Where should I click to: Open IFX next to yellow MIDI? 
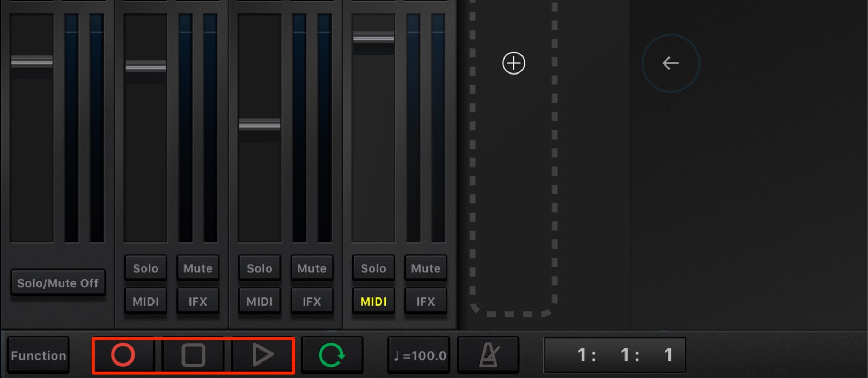(x=426, y=301)
